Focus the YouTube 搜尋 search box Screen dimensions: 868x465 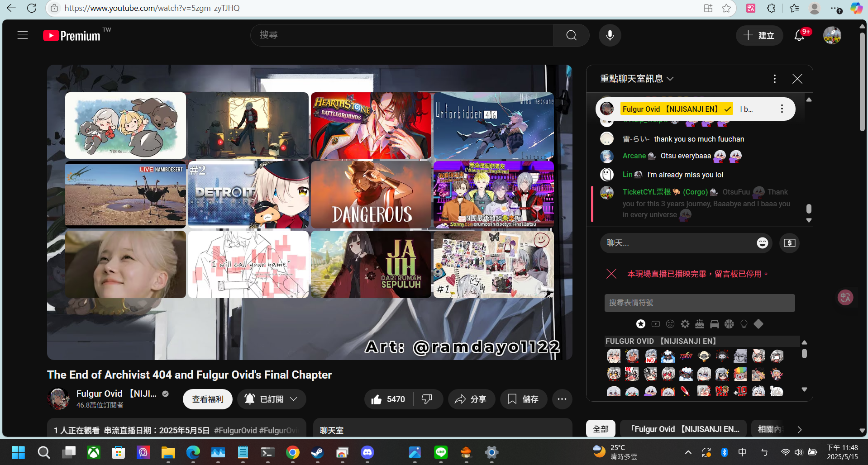tap(402, 35)
